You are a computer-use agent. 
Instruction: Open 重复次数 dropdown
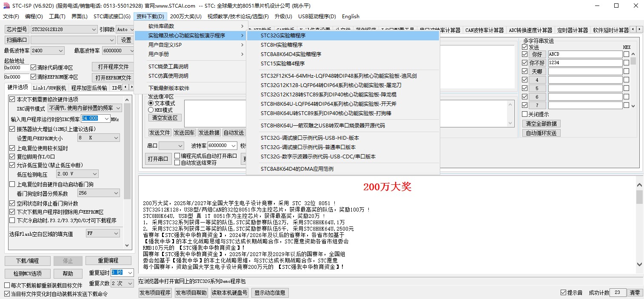tap(123, 283)
